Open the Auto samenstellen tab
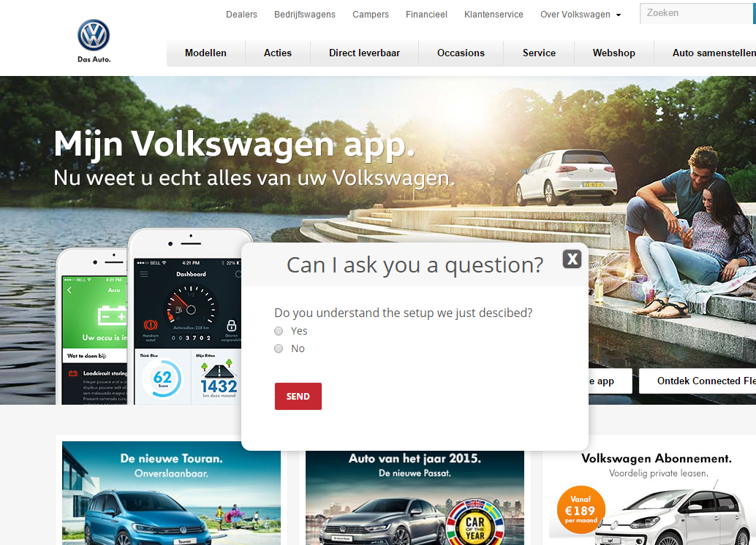Image resolution: width=756 pixels, height=545 pixels. (706, 53)
